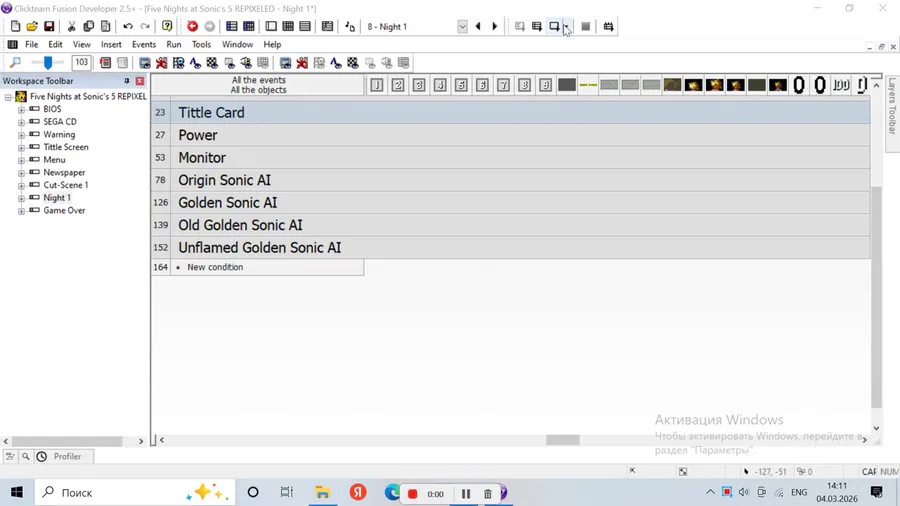
Task: Open the Help contents question mark icon
Action: click(167, 26)
